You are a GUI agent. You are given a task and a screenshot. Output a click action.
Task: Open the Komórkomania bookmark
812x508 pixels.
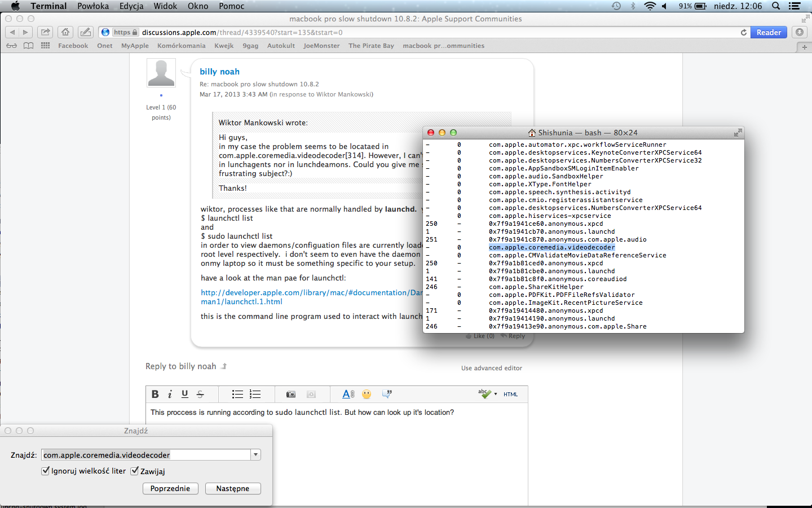[182, 46]
